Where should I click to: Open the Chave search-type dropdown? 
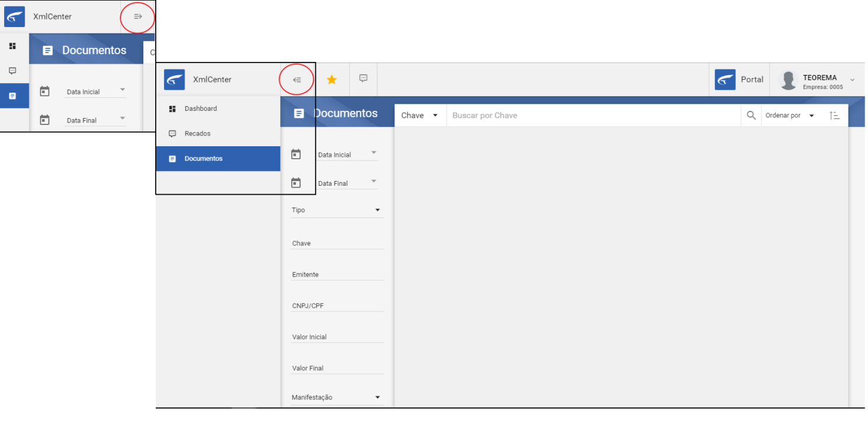[420, 116]
